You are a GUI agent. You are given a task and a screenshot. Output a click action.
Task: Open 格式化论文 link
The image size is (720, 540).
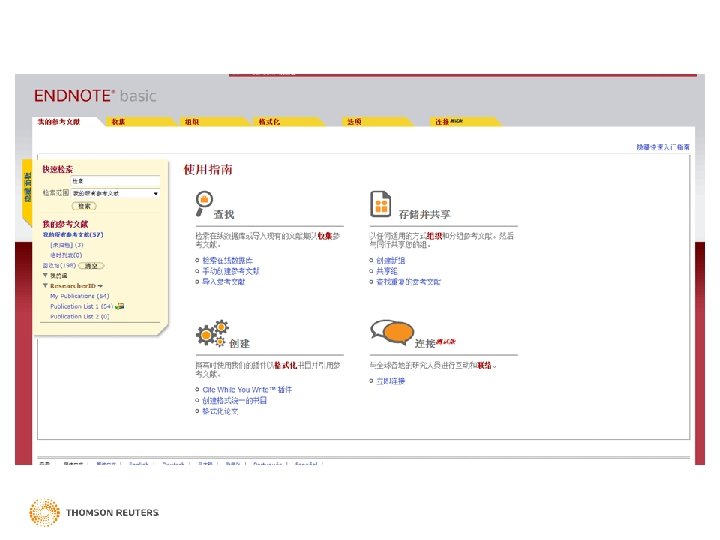pos(220,411)
